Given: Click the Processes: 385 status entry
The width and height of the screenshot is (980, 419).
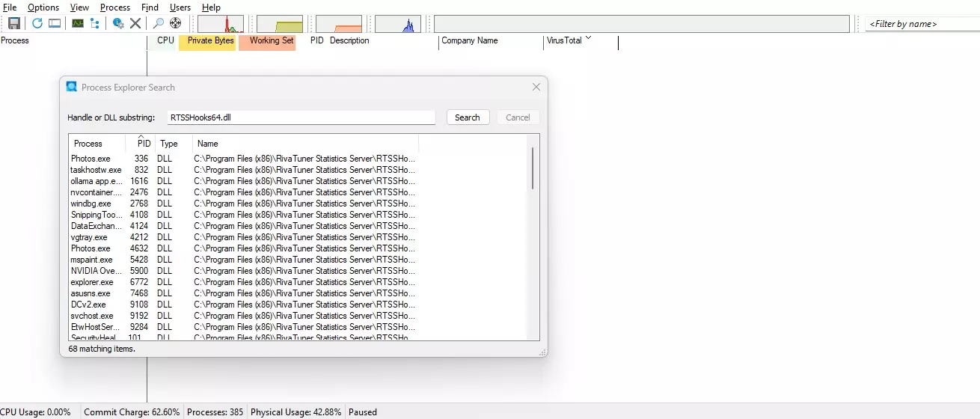Looking at the screenshot, I should [x=215, y=412].
